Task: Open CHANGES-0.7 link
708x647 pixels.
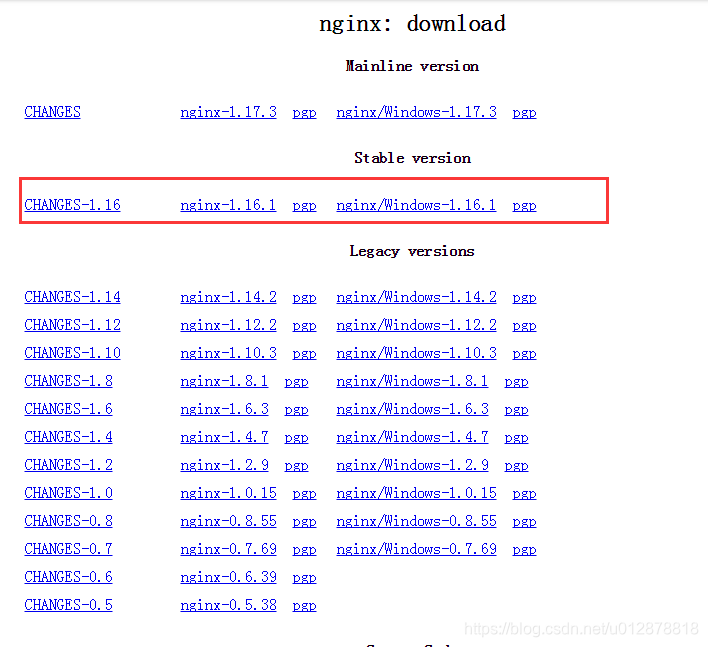Action: pos(68,549)
